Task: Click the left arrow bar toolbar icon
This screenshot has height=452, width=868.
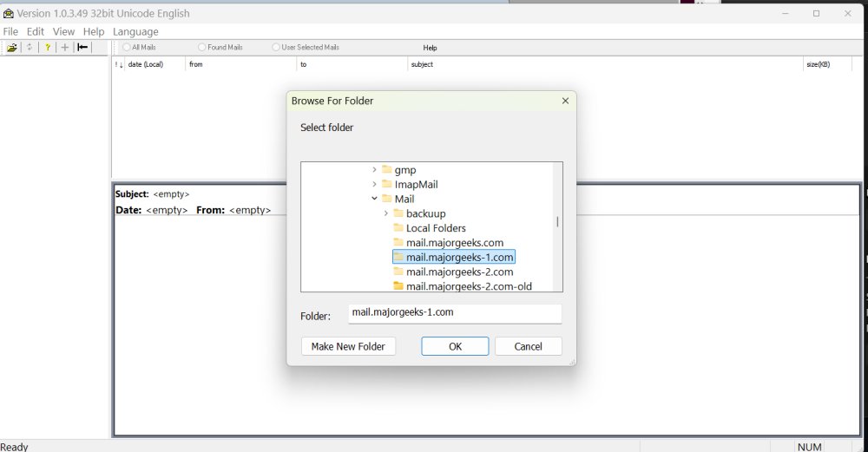Action: (x=82, y=47)
